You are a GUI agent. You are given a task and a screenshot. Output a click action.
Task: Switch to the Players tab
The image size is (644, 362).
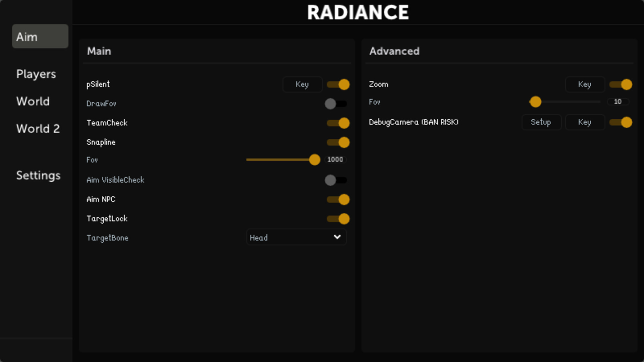click(36, 74)
